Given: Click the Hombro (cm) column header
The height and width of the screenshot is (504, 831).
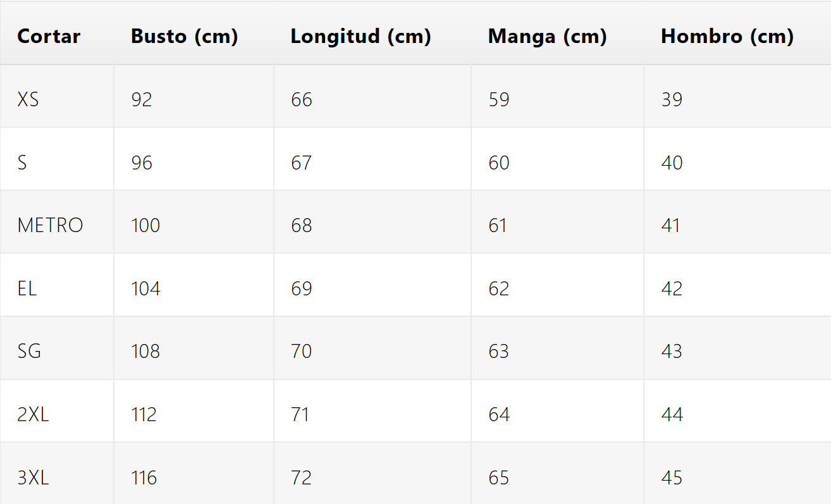Looking at the screenshot, I should pyautogui.click(x=727, y=37).
